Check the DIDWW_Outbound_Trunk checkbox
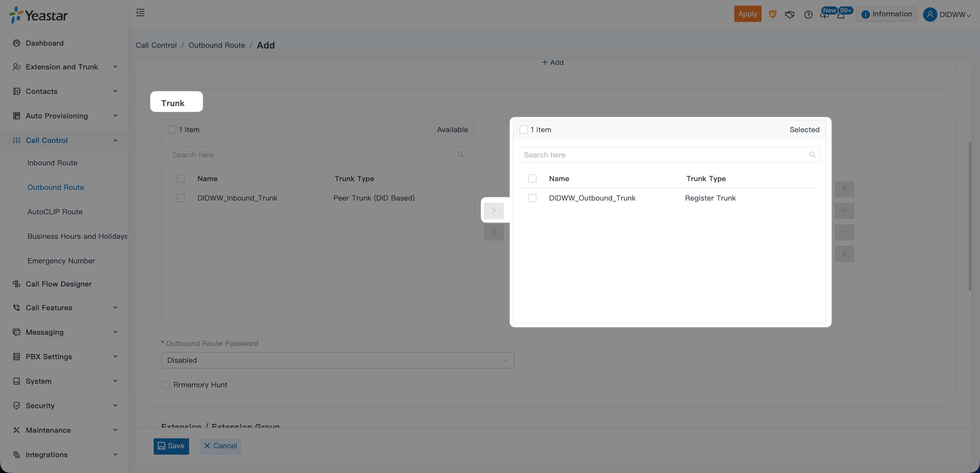 point(532,198)
